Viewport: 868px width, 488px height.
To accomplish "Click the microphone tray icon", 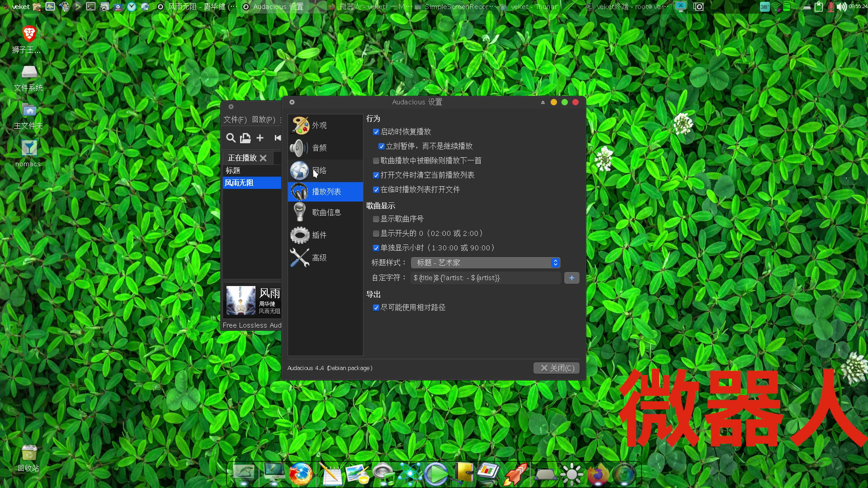I will click(x=831, y=7).
